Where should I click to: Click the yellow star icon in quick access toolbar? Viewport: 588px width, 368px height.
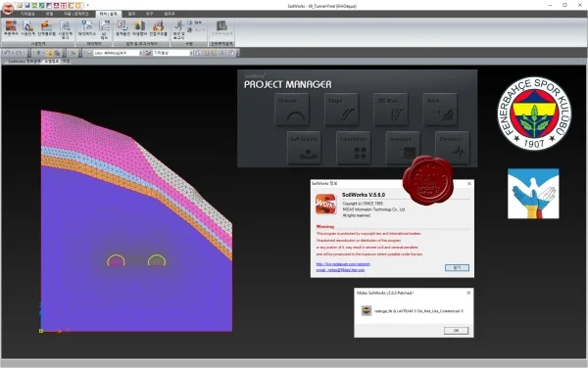[x=78, y=6]
